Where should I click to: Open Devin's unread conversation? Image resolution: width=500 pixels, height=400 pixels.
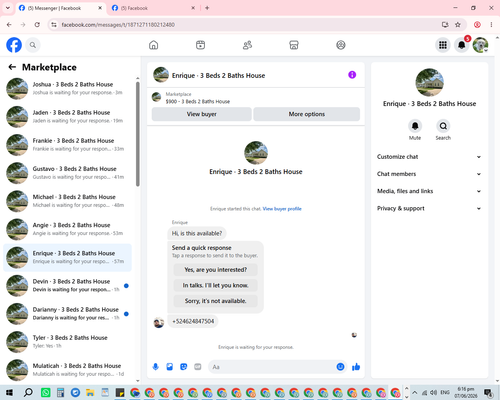[x=68, y=285]
